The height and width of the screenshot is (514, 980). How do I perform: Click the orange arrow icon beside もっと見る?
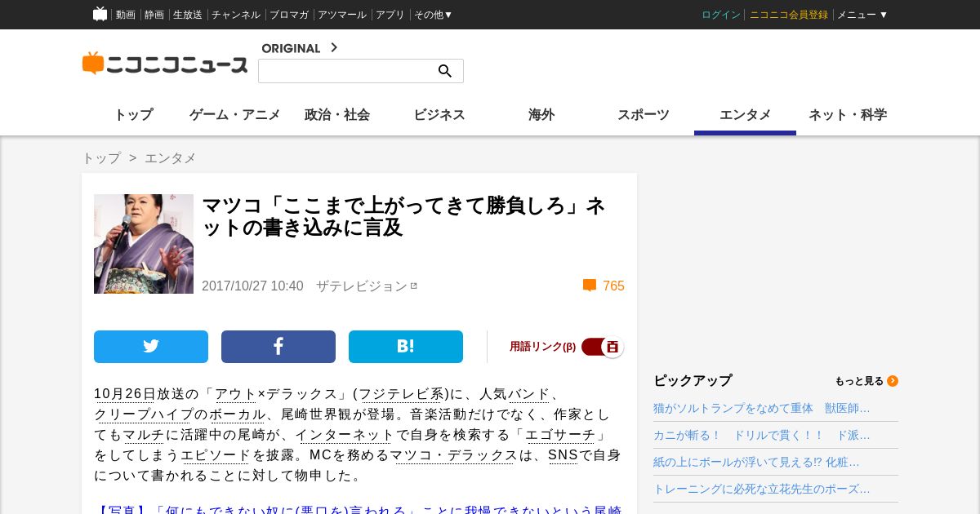click(x=893, y=381)
